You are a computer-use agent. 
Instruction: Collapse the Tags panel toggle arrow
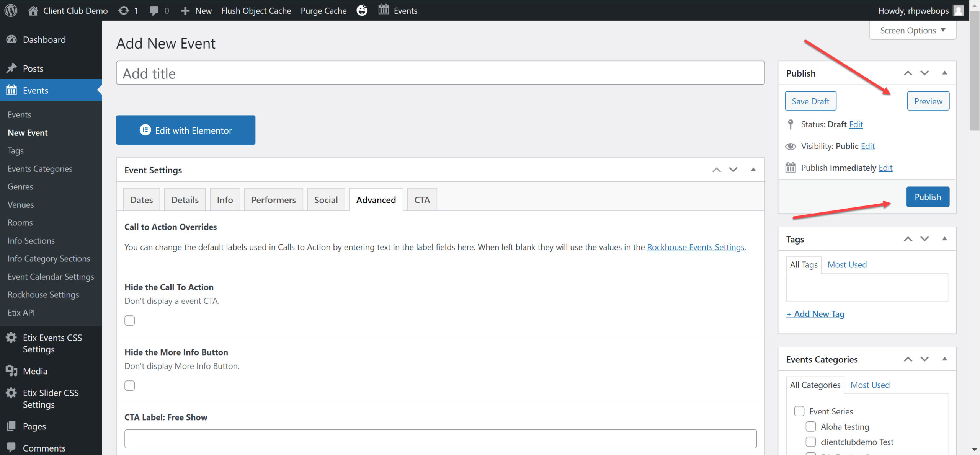coord(944,239)
